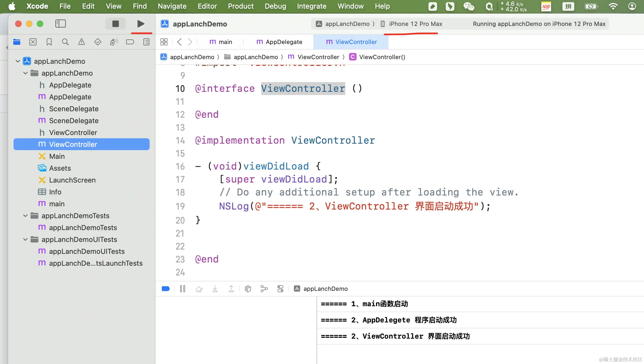The width and height of the screenshot is (644, 364).
Task: Collapse the appLanchDemoTests folder
Action: tap(25, 216)
